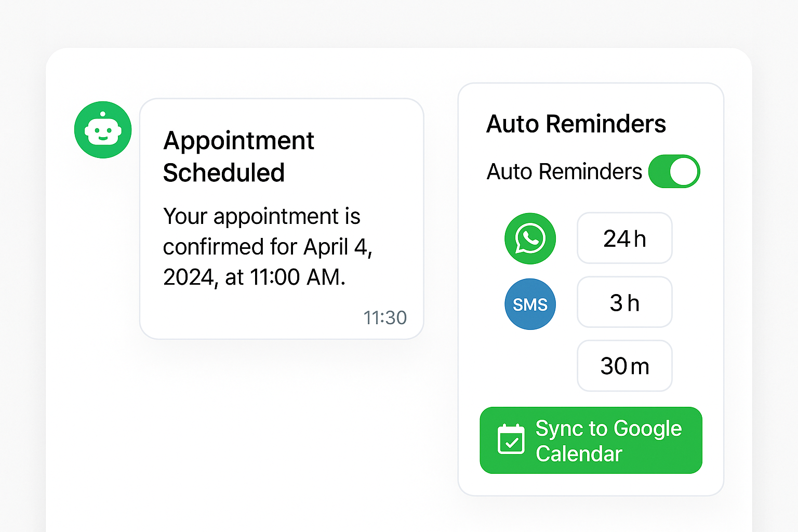Click the word "Calendar" on the sync button

579,454
